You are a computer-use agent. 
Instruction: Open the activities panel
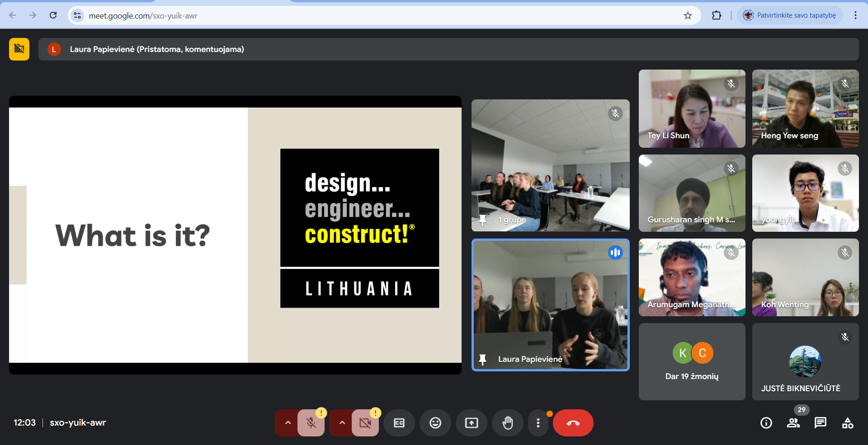point(848,423)
